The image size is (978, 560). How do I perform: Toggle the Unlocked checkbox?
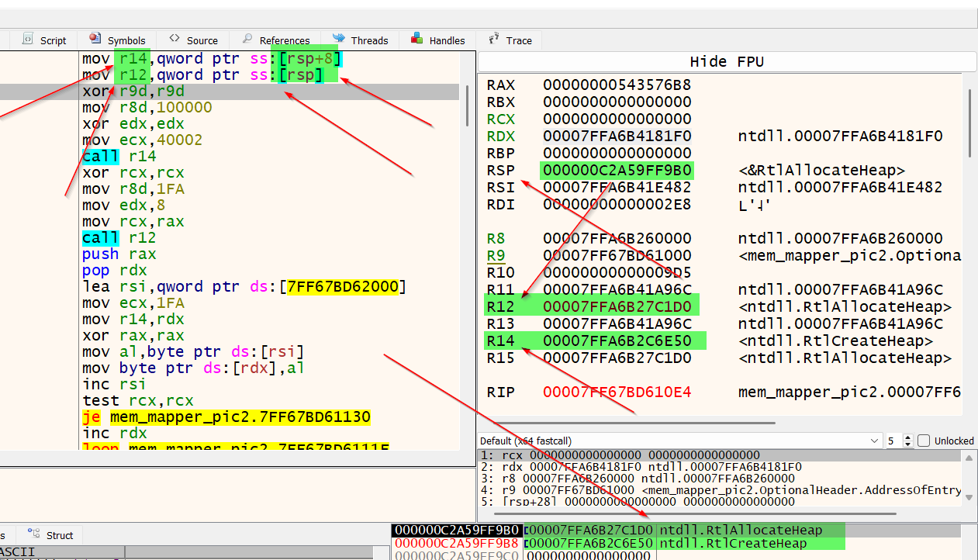point(924,441)
